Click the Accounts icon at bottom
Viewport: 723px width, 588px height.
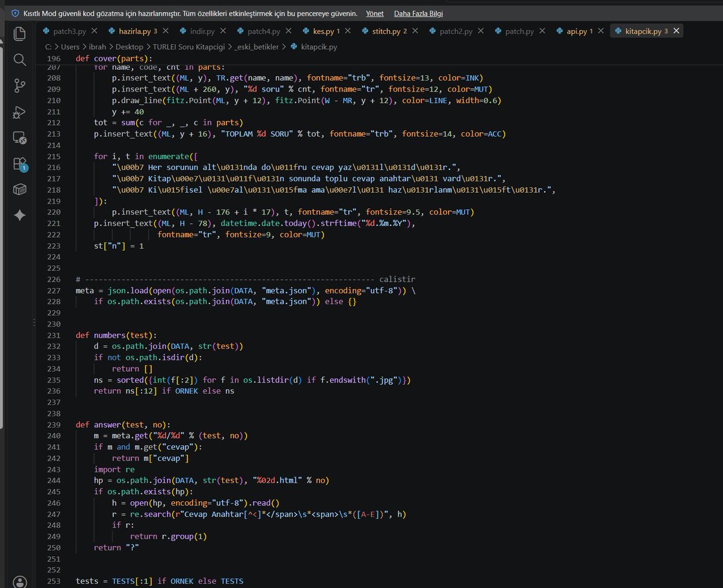point(19,582)
